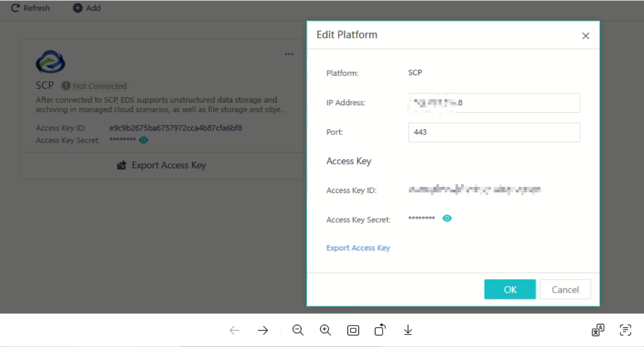Click the Refresh icon
The image size is (644, 347).
pyautogui.click(x=15, y=8)
